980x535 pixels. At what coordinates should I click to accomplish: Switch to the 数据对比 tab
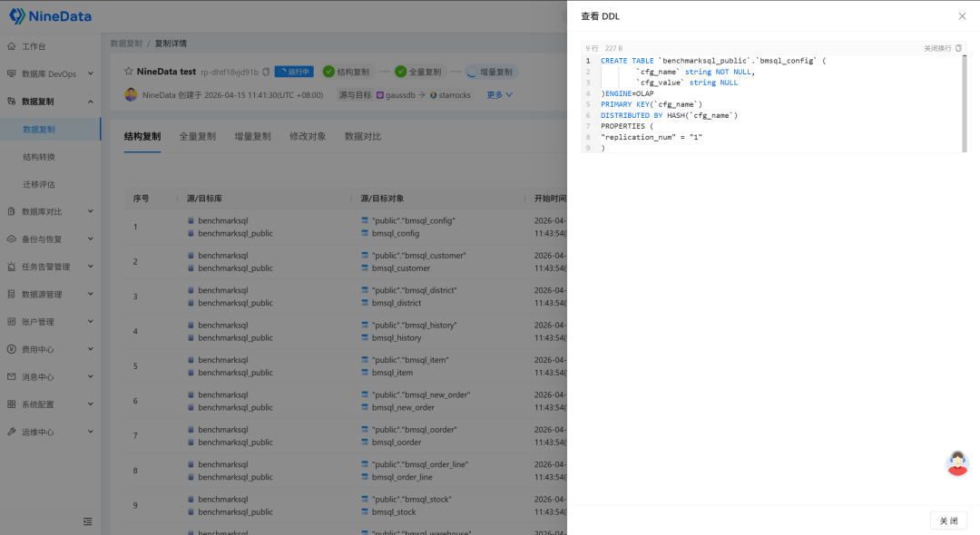[x=363, y=137]
